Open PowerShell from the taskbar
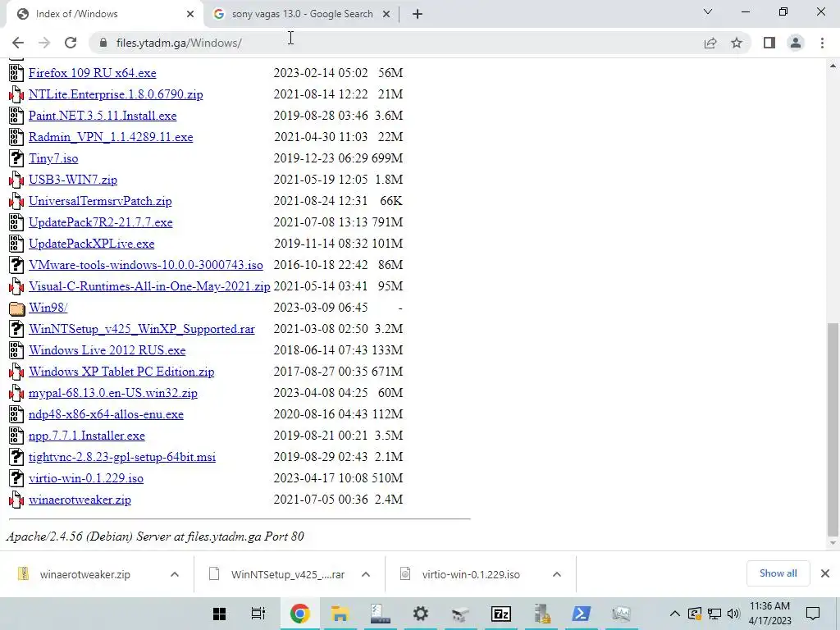 click(582, 614)
